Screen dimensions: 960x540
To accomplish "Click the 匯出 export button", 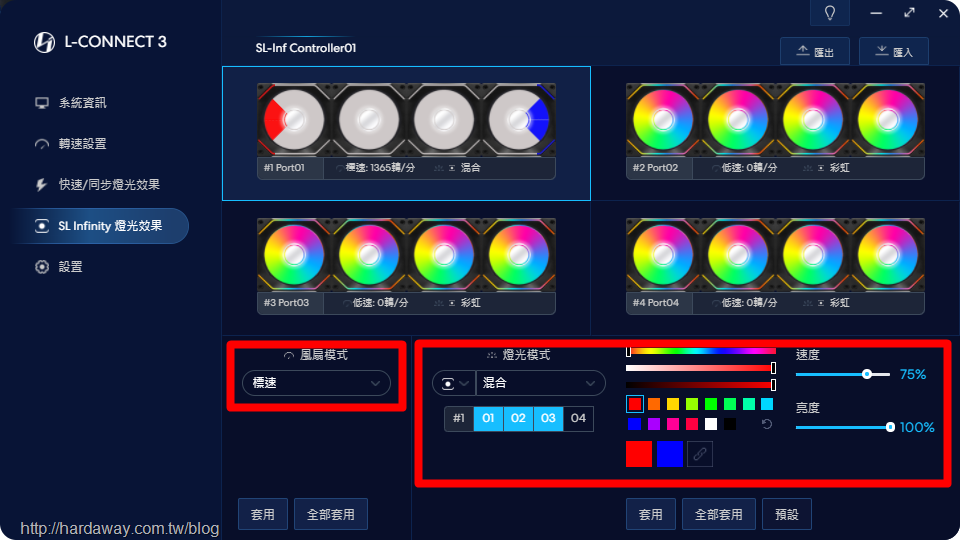I will (815, 51).
